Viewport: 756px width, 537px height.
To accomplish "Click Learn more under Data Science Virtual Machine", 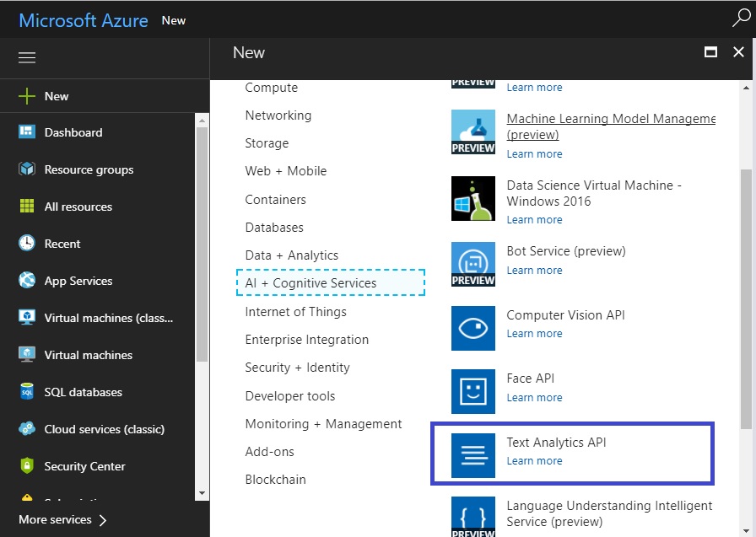I will [534, 220].
